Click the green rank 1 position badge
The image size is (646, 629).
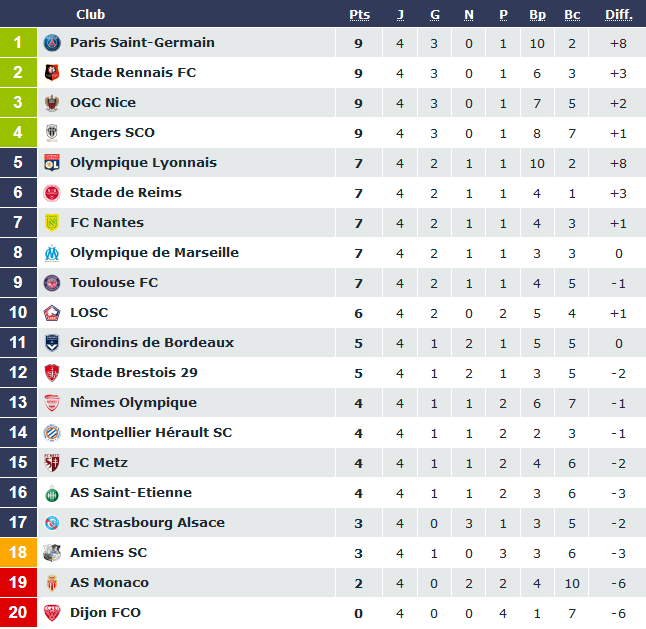[x=18, y=43]
